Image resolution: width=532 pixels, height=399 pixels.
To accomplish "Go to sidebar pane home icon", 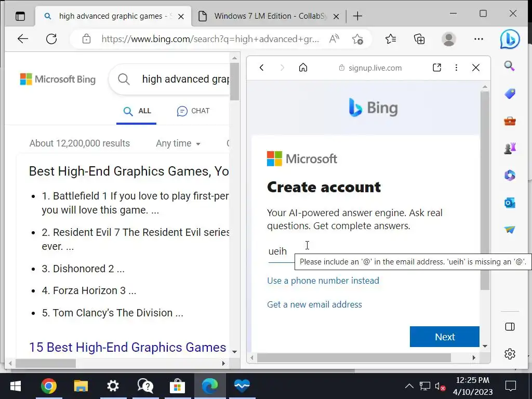I will click(303, 68).
